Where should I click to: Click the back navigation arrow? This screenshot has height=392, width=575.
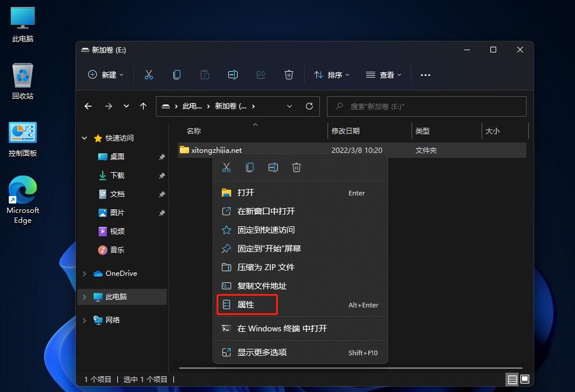point(88,106)
